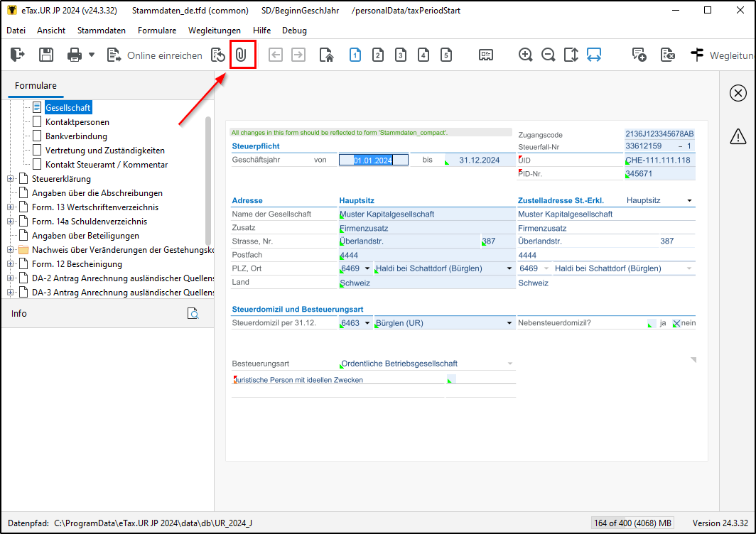
Task: Open the print options dropdown arrow
Action: 92,55
